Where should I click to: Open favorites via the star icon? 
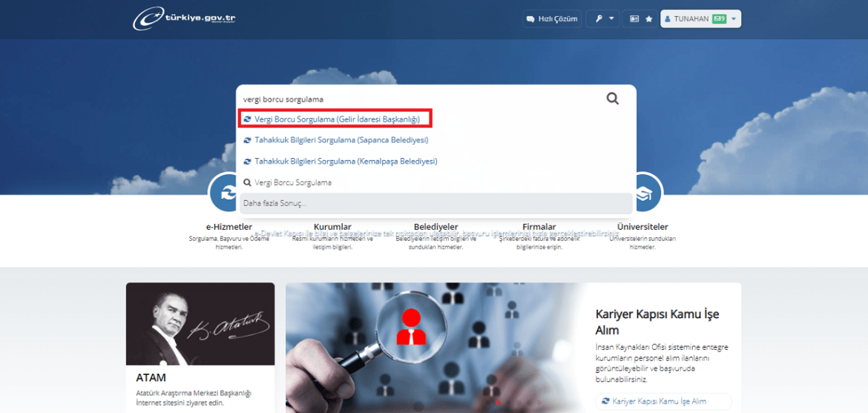(648, 19)
